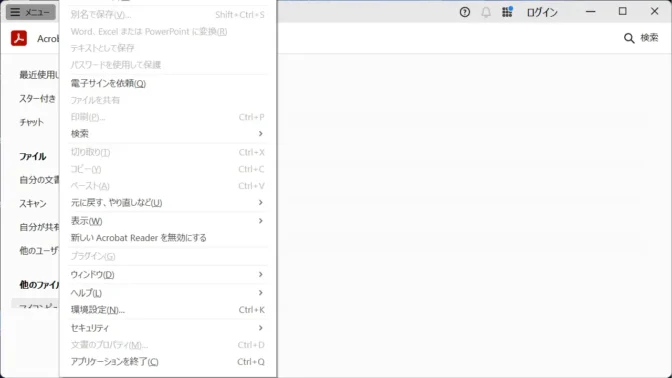Open スター付き in the sidebar
Screen dimensions: 672x378
[37, 99]
